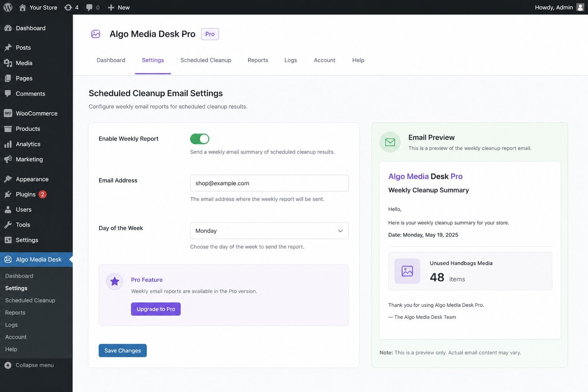Image resolution: width=588 pixels, height=392 pixels.
Task: Open the Reports tab
Action: [x=258, y=60]
